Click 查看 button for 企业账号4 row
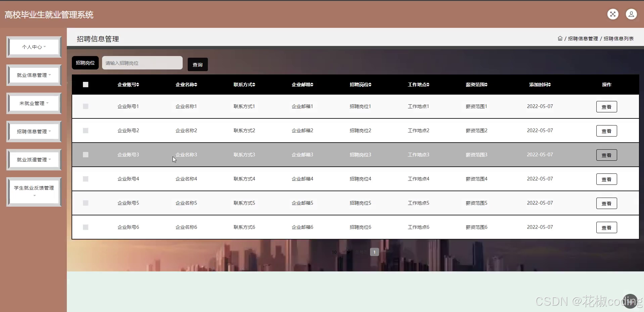Image resolution: width=644 pixels, height=312 pixels. point(606,179)
